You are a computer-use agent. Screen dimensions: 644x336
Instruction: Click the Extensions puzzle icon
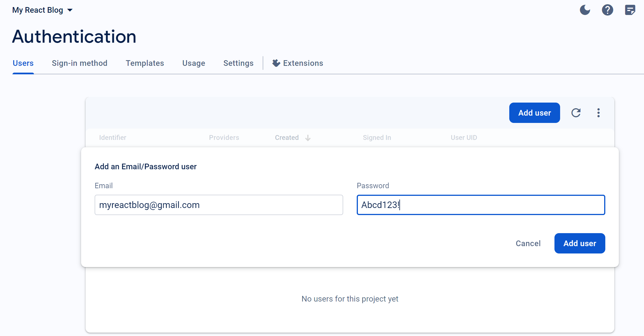coord(276,63)
